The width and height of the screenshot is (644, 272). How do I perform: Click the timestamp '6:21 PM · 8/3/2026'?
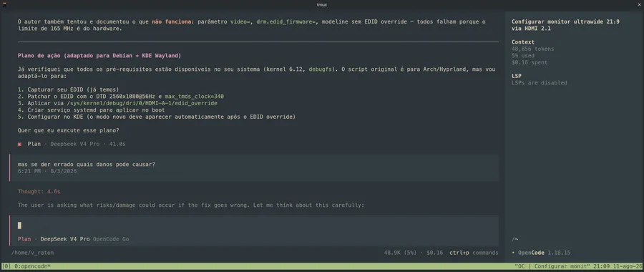pyautogui.click(x=47, y=171)
